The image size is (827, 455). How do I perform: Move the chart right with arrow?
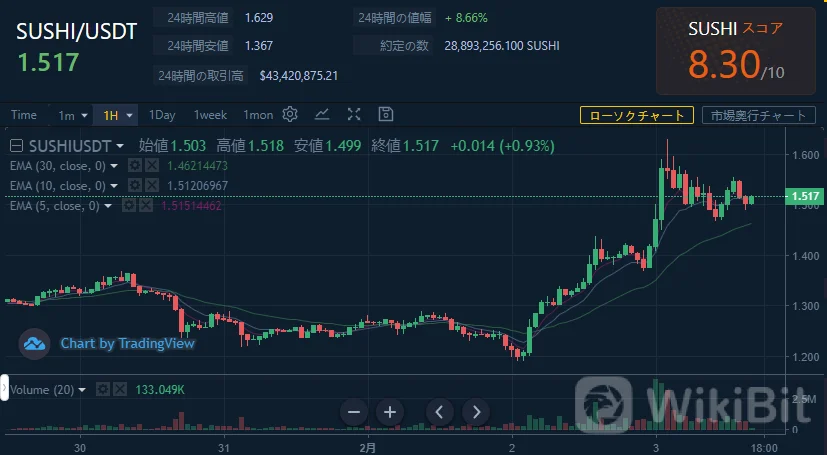point(476,412)
